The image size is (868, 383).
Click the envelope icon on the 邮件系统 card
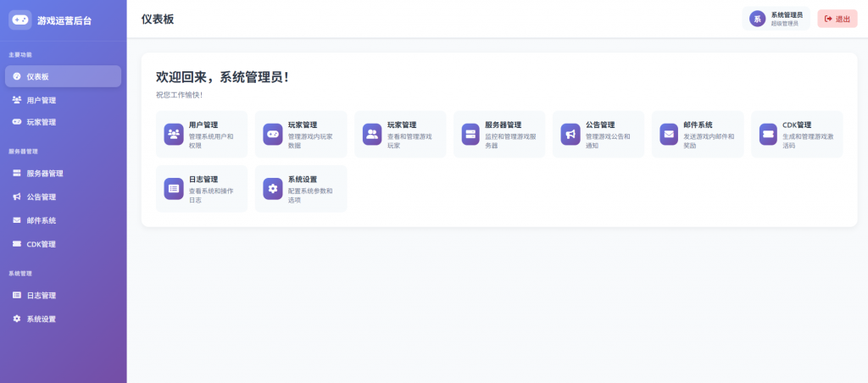click(x=669, y=134)
